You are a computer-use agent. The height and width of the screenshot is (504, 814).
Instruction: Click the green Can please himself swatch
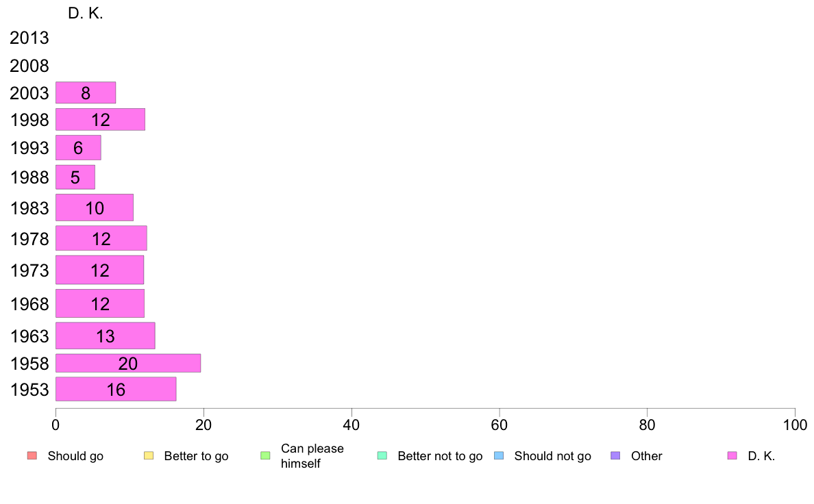265,456
